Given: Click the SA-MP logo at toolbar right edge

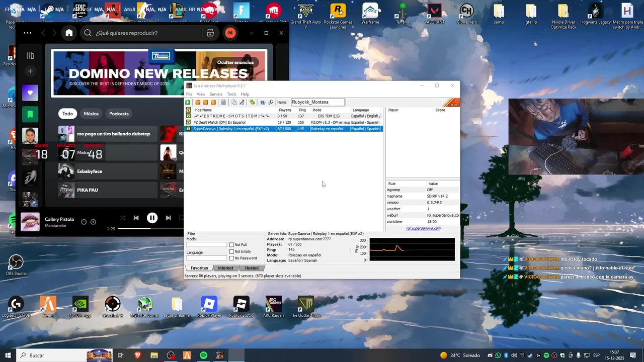Looking at the screenshot, I should pos(452,103).
